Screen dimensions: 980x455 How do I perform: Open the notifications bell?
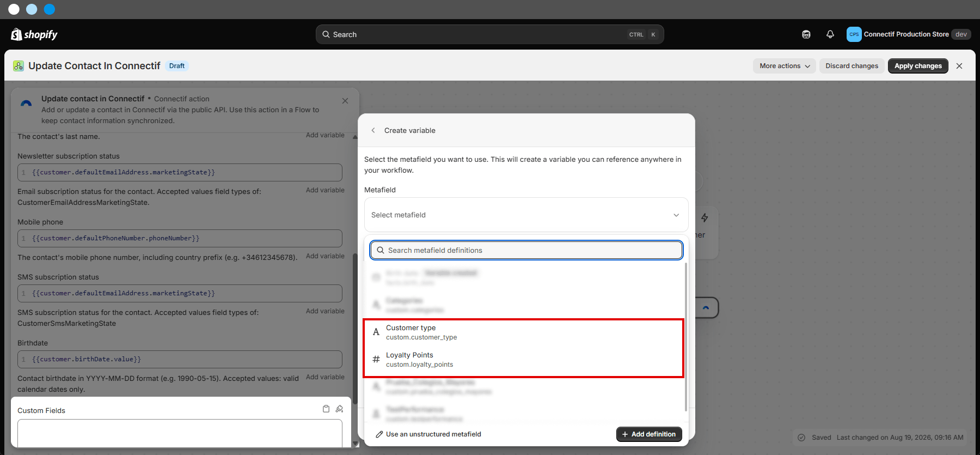pyautogui.click(x=830, y=34)
